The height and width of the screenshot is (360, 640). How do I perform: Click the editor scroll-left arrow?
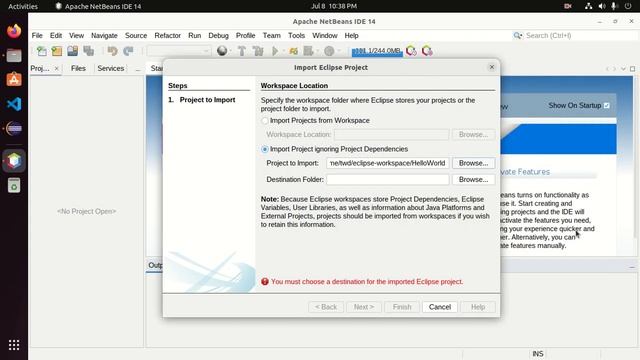(607, 69)
